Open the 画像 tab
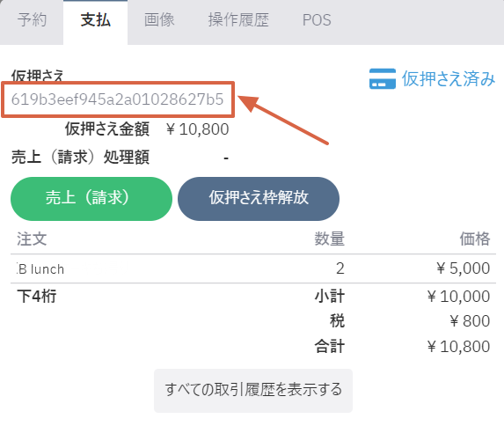 [159, 20]
